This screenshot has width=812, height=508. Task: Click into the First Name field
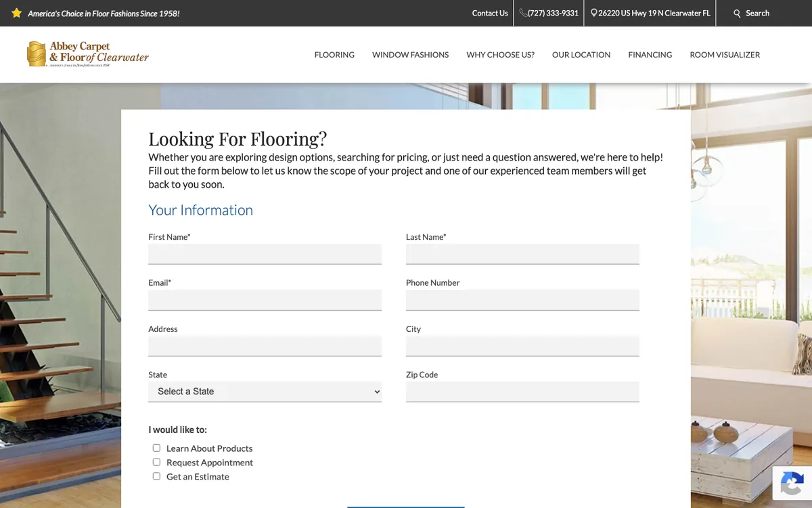pos(265,254)
